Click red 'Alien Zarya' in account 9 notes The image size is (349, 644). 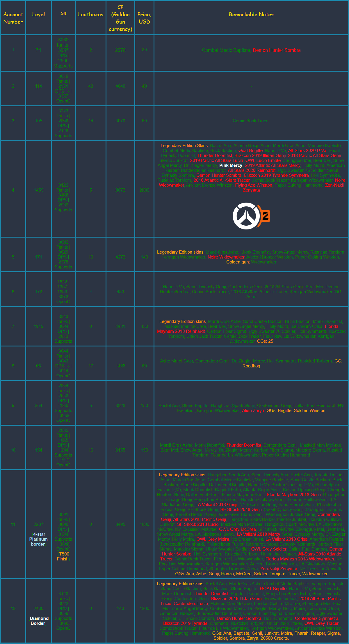(x=253, y=411)
